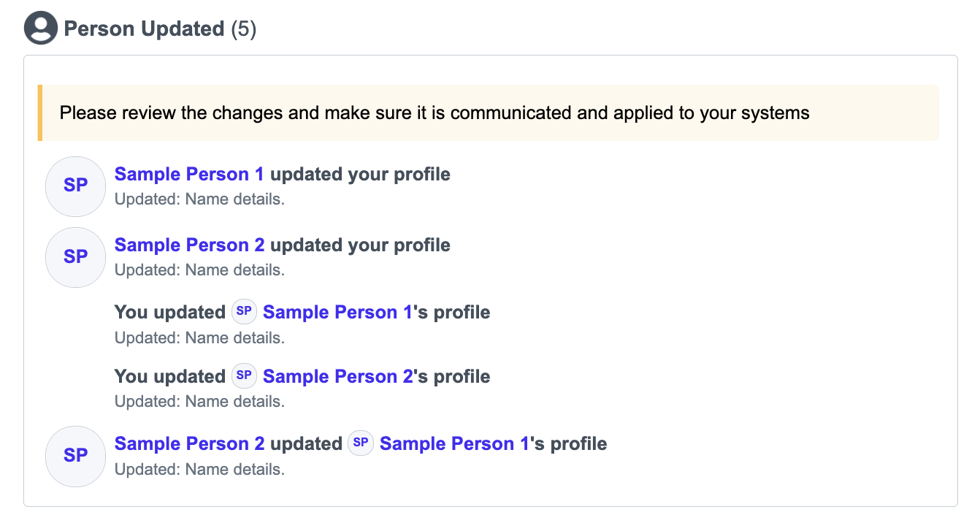The height and width of the screenshot is (523, 980).
Task: Open Sample Person 2 link after second "You updated"
Action: click(337, 377)
